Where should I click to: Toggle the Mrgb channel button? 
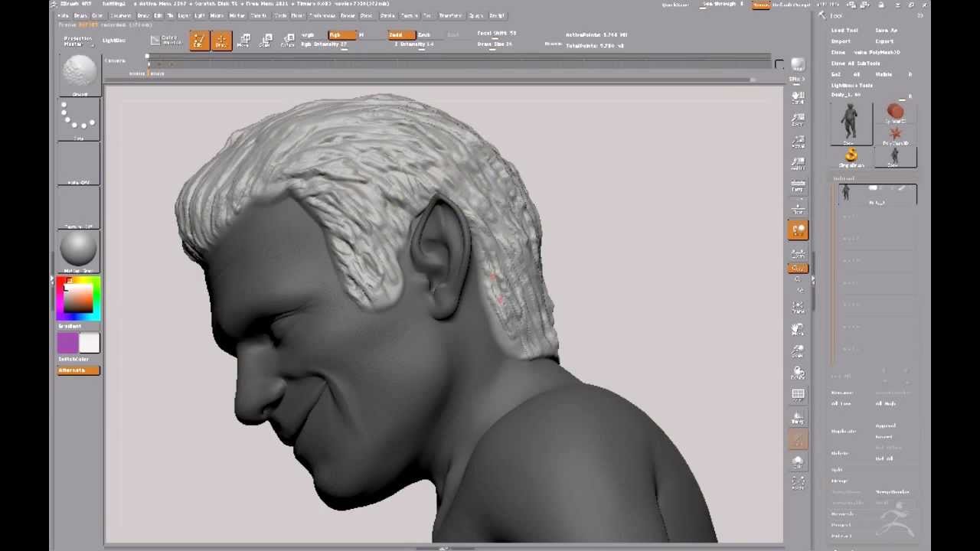[x=309, y=34]
